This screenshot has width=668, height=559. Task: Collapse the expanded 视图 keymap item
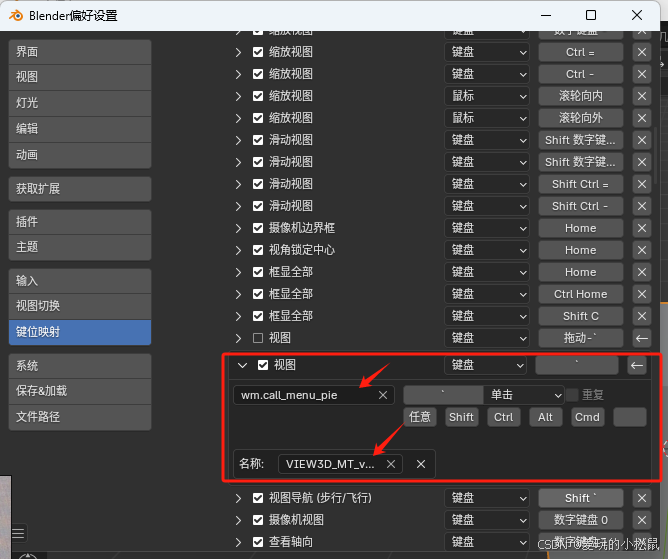click(242, 365)
